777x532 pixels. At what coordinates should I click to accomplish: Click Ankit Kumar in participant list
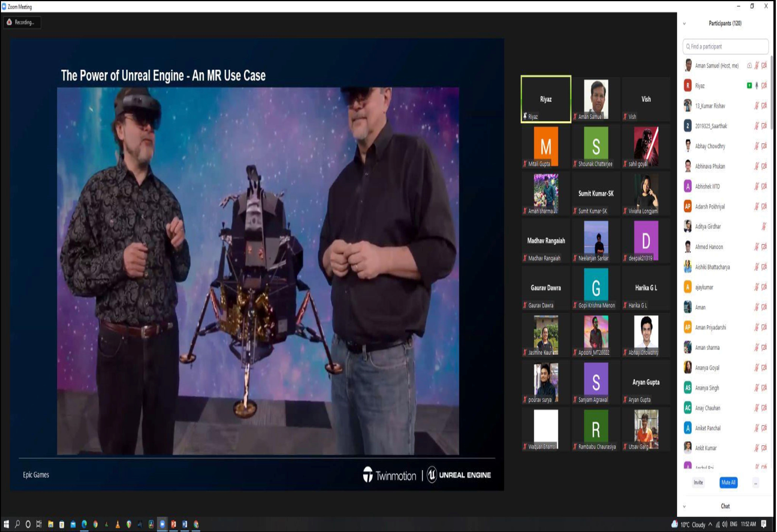point(725,448)
